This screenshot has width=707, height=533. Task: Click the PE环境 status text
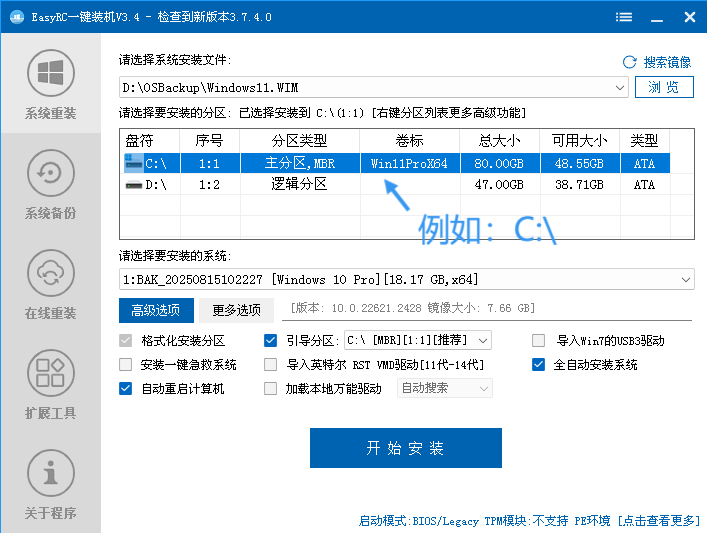point(592,521)
